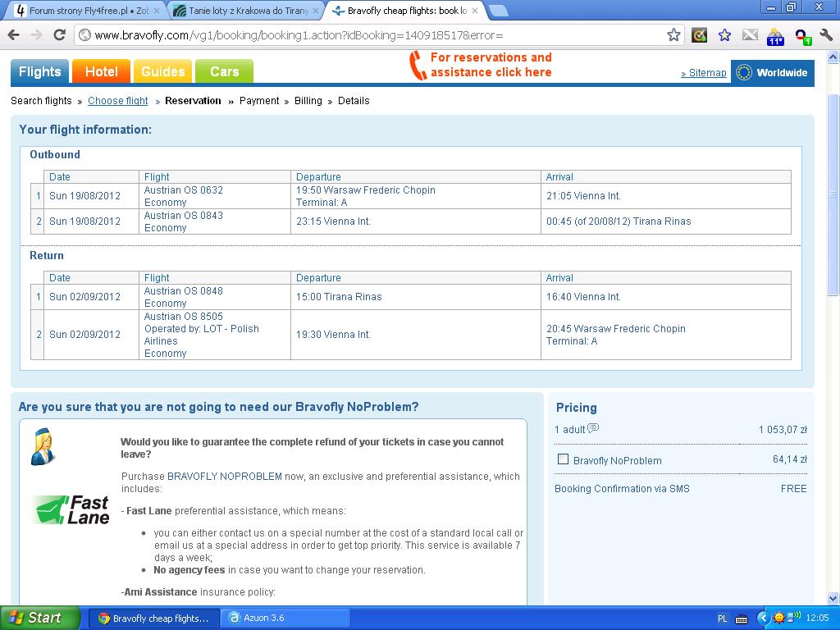
Task: Click the keyboard icon in the system tray
Action: 742,619
